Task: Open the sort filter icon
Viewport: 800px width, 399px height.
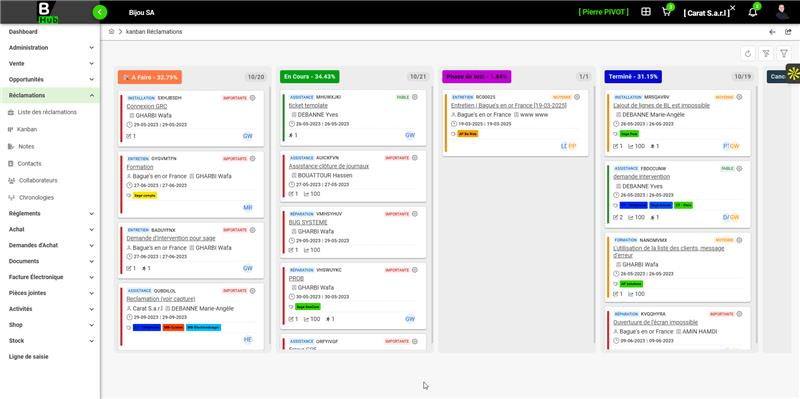Action: pyautogui.click(x=766, y=54)
